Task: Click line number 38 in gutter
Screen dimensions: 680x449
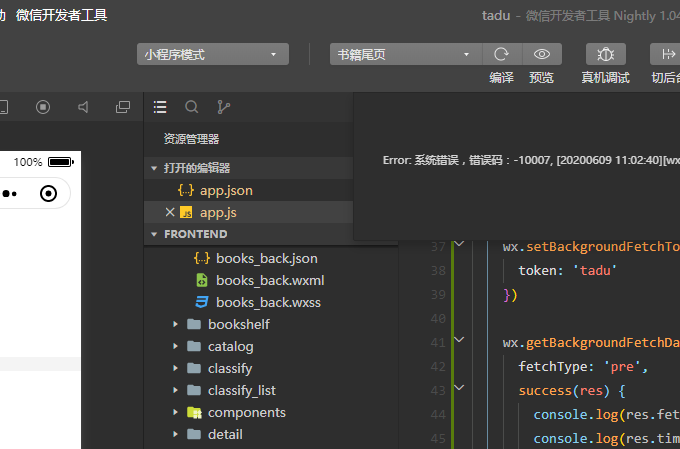Action: pyautogui.click(x=438, y=271)
